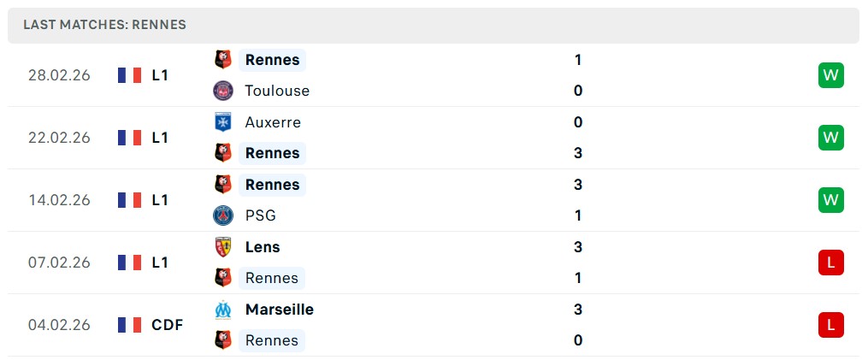Select the CDF competition label
The height and width of the screenshot is (360, 868).
[168, 325]
